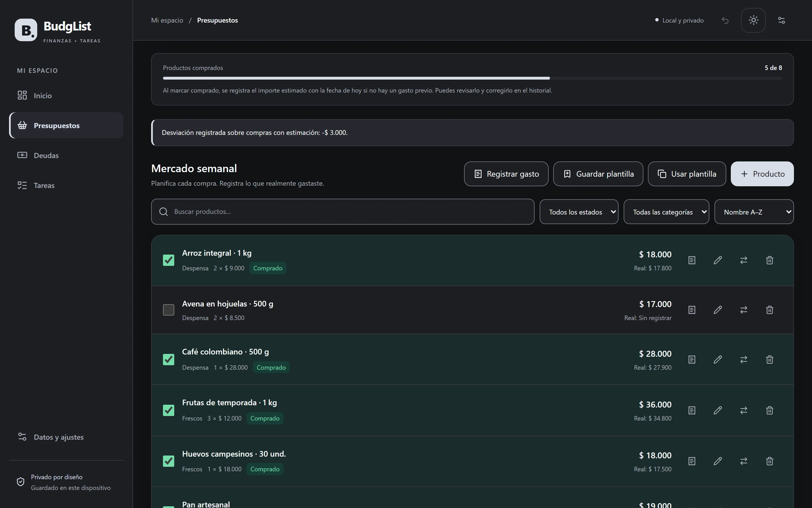Click Usar plantilla button
The width and height of the screenshot is (812, 508).
[x=687, y=174]
